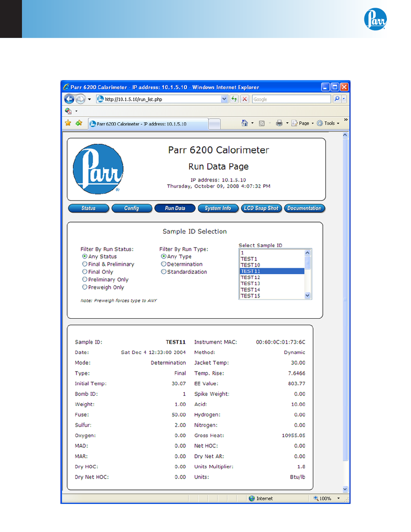Open the Documentation page
The height and width of the screenshot is (532, 411).
coord(304,208)
